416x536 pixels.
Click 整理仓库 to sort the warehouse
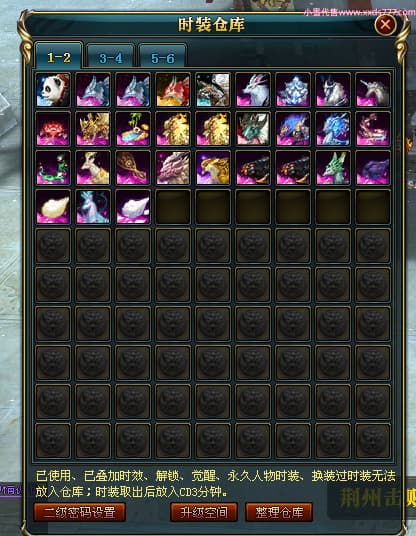(279, 512)
